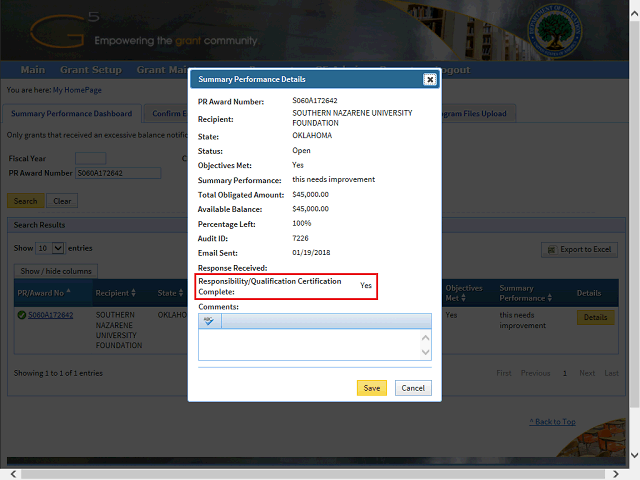Screen dimensions: 640x480
Task: Click the spell check icon in Comments toolbar
Action: click(209, 321)
